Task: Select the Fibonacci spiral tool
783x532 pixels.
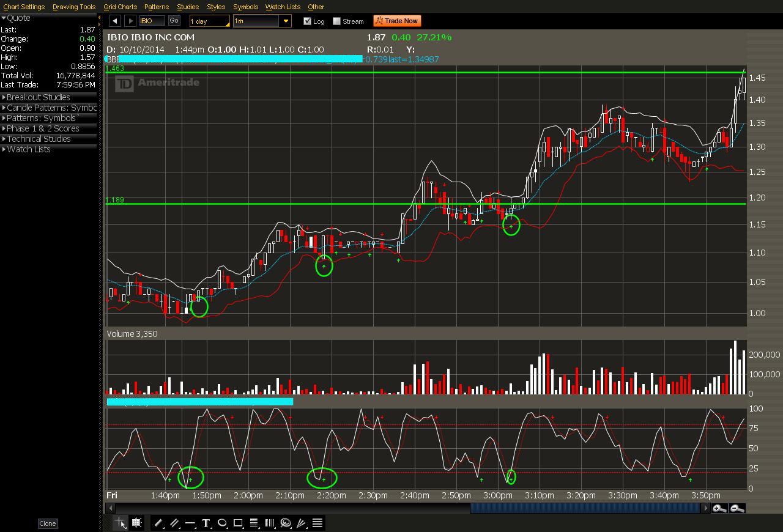Action: tap(286, 523)
